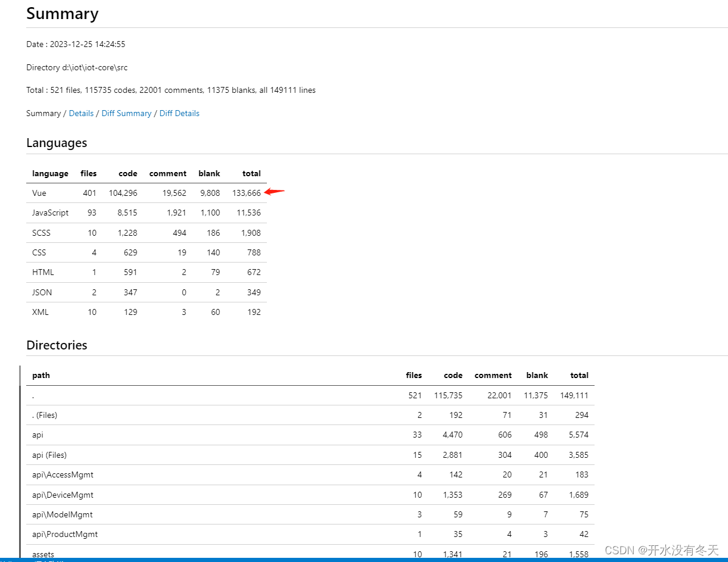Click Vue total value 133,666
This screenshot has width=728, height=562.
coord(247,193)
